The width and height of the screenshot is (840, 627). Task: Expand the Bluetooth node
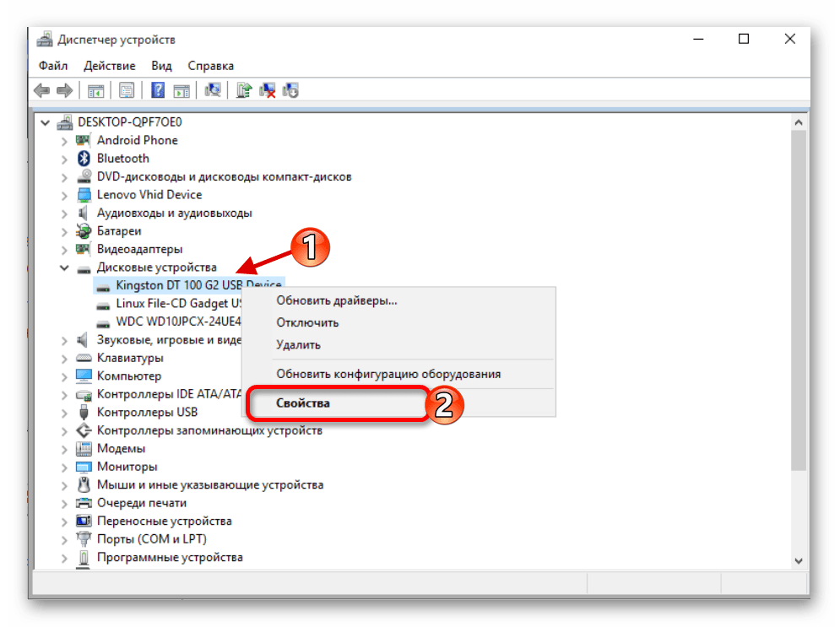click(64, 159)
